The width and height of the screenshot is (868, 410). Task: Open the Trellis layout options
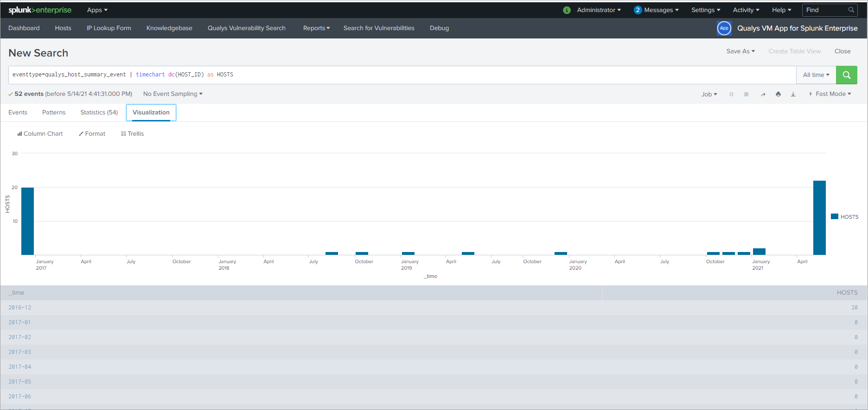pyautogui.click(x=133, y=134)
